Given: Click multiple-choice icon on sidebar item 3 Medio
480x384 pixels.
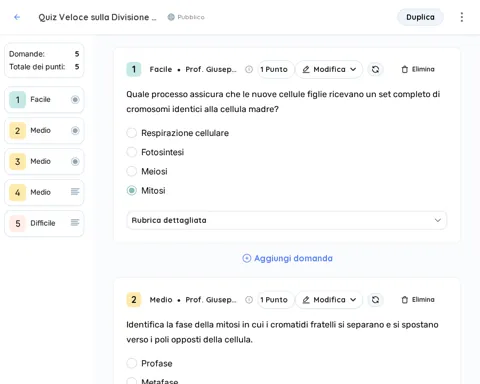Looking at the screenshot, I should coord(75,161).
